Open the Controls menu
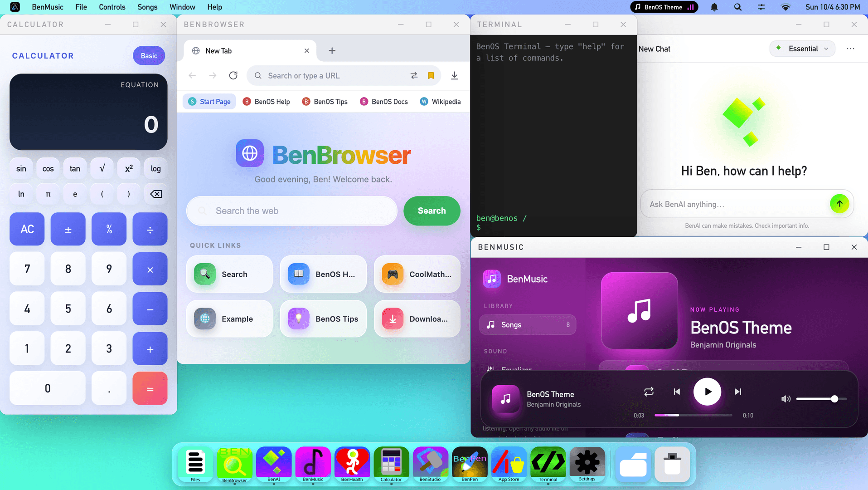The width and height of the screenshot is (868, 490). pos(112,7)
